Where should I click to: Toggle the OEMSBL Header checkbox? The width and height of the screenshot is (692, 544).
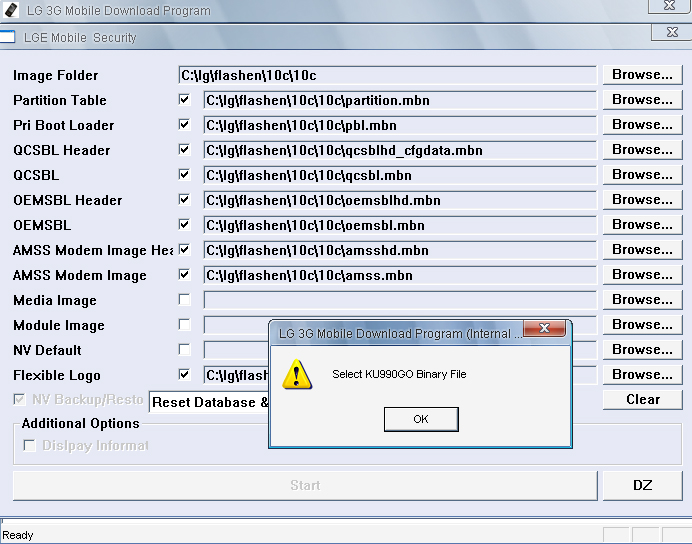point(184,200)
